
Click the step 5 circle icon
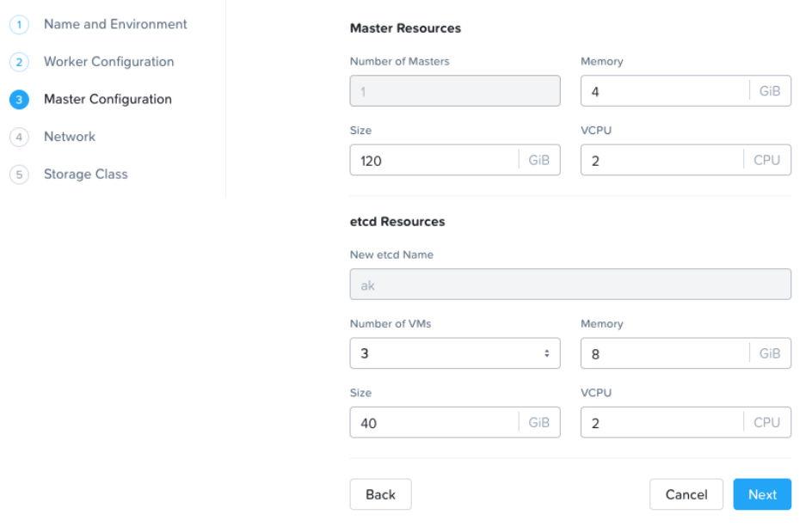pos(19,175)
